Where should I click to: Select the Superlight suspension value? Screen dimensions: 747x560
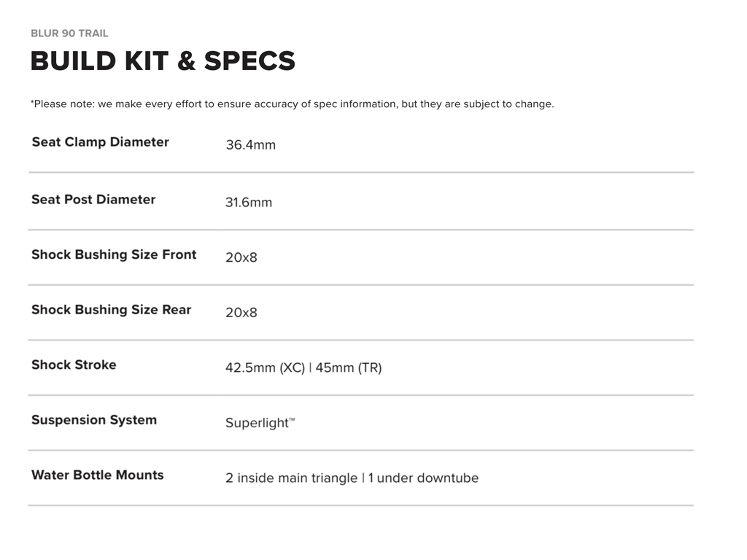click(256, 423)
